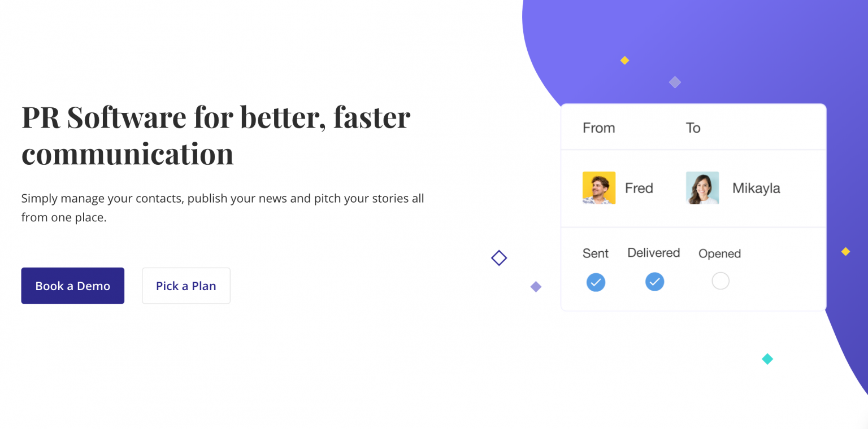The width and height of the screenshot is (868, 429).
Task: Click the outlined purple diamond icon
Action: (499, 258)
